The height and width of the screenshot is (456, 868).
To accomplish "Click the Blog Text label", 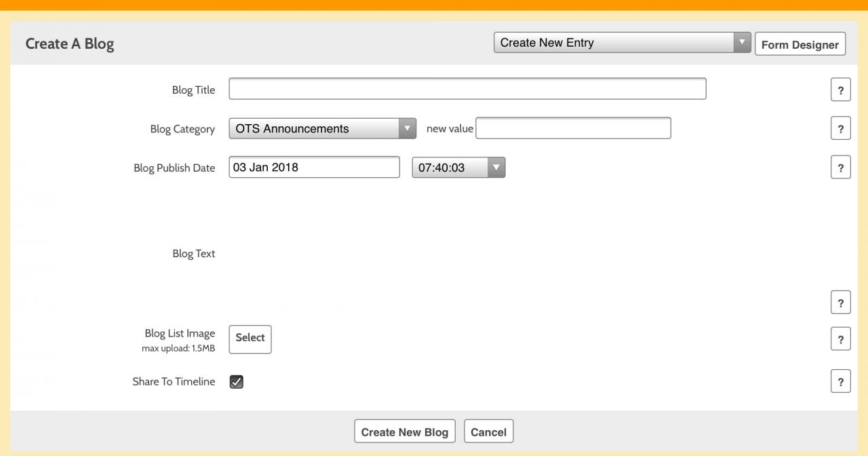I will [194, 254].
